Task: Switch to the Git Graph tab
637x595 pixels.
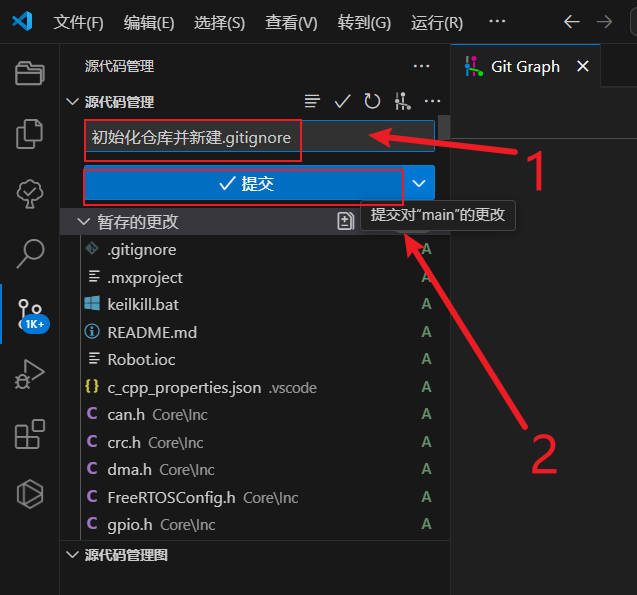Action: [525, 67]
